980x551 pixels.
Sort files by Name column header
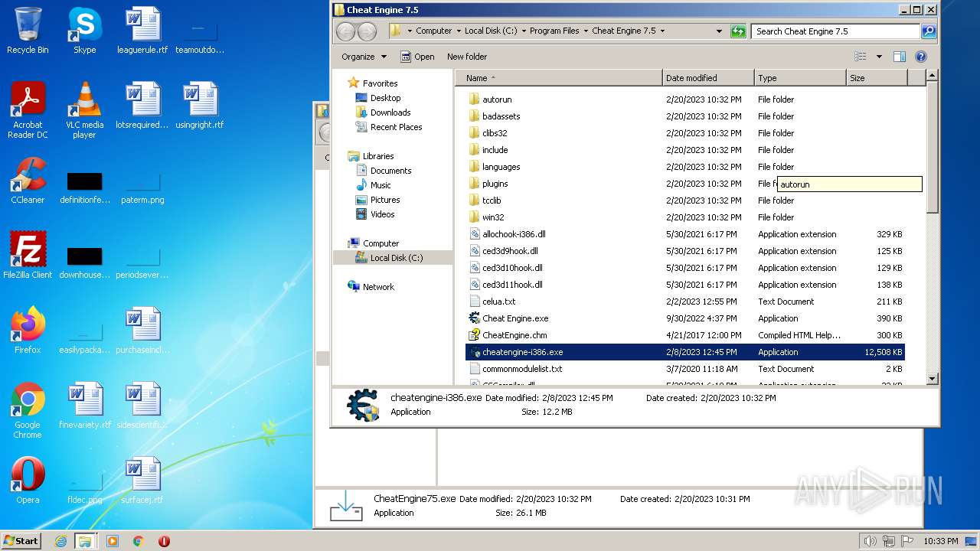coord(560,78)
